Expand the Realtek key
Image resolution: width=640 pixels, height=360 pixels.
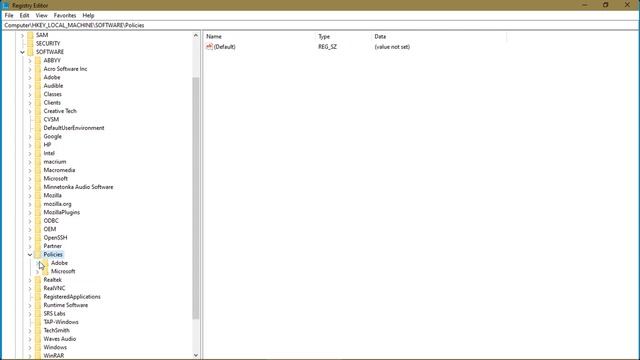point(30,280)
